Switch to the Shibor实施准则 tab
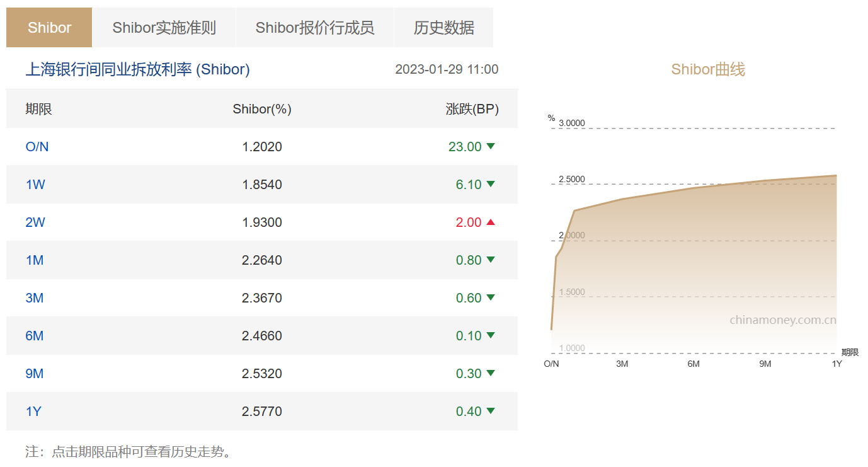 (164, 28)
